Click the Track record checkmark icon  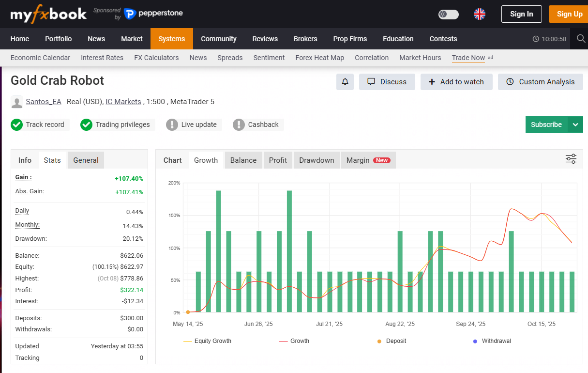(17, 125)
